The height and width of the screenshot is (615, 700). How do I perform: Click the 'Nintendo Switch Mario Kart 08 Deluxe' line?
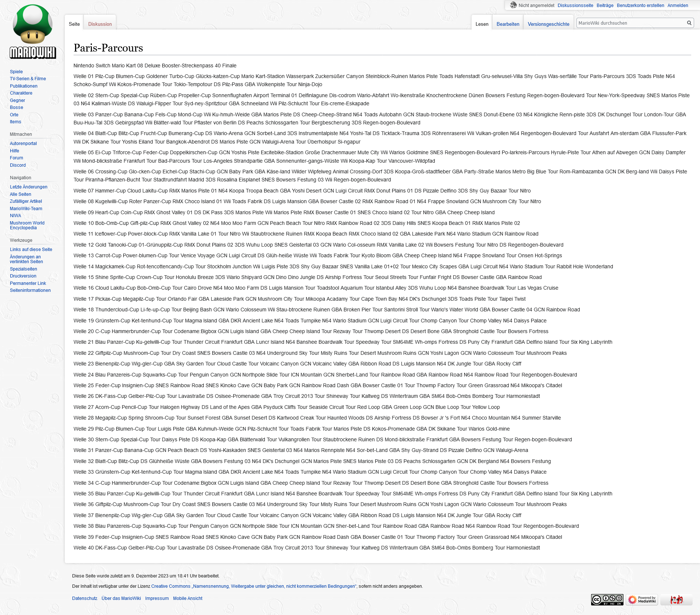pos(155,66)
